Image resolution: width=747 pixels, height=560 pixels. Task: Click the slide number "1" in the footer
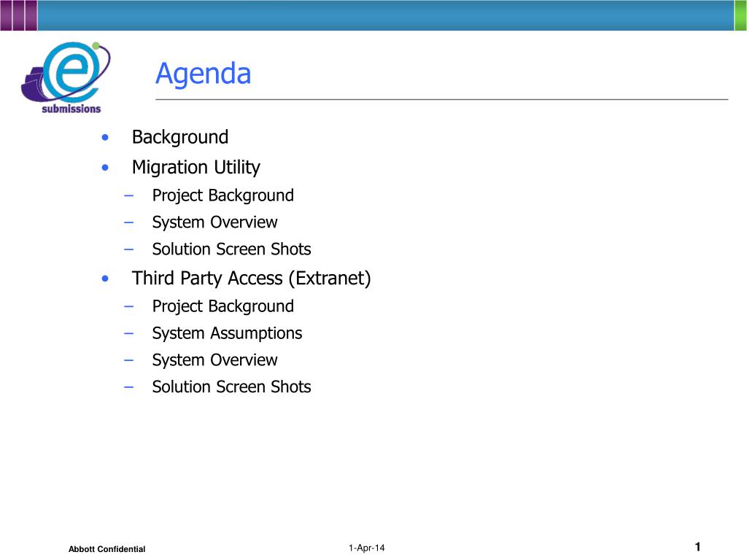coord(697,547)
